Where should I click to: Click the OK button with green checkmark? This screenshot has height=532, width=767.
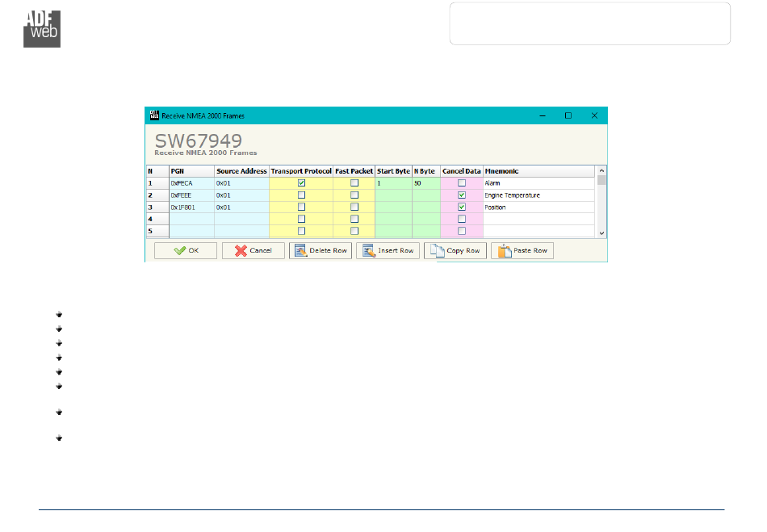coord(186,251)
